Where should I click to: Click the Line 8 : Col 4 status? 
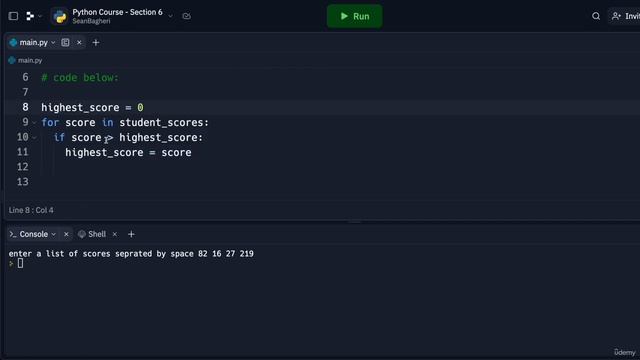pyautogui.click(x=31, y=210)
